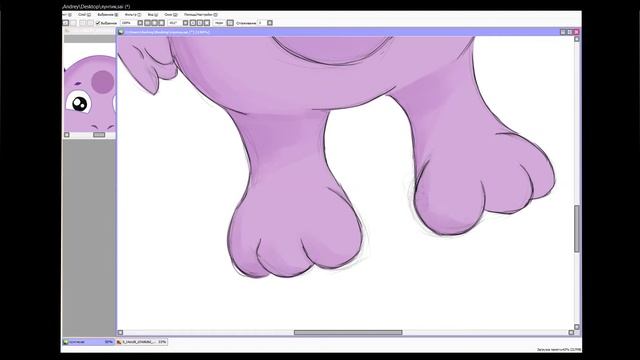The image size is (640, 360).
Task: Click the redo arrow icon in toolbar
Action: (x=73, y=23)
